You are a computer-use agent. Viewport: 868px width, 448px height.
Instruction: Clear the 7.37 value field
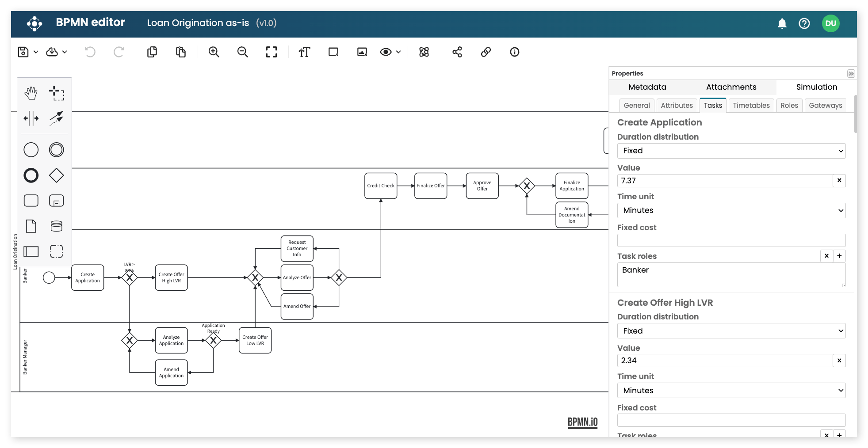839,181
